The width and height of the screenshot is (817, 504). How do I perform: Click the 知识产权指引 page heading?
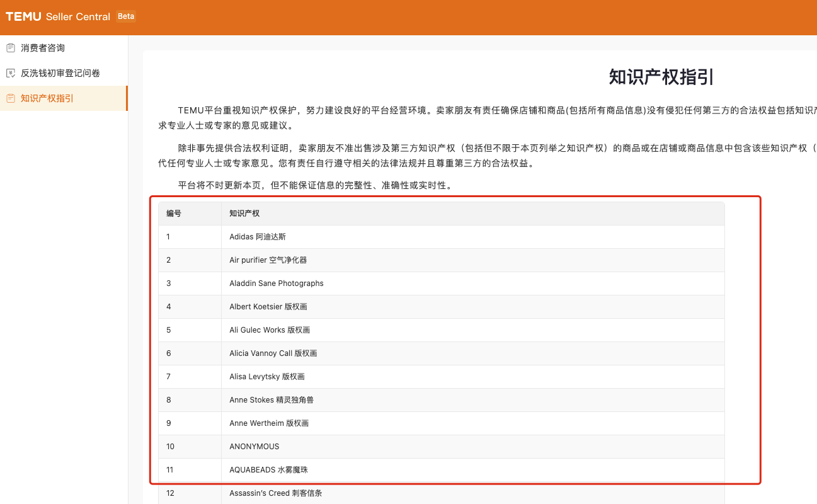click(661, 77)
